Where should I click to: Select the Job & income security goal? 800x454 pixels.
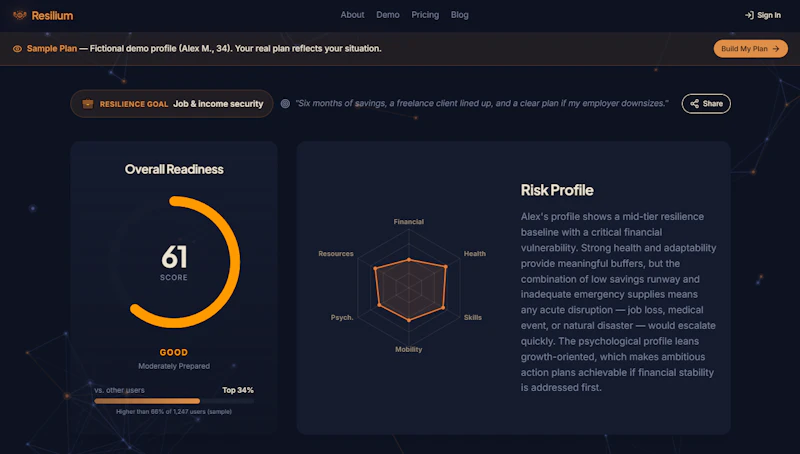(x=218, y=104)
